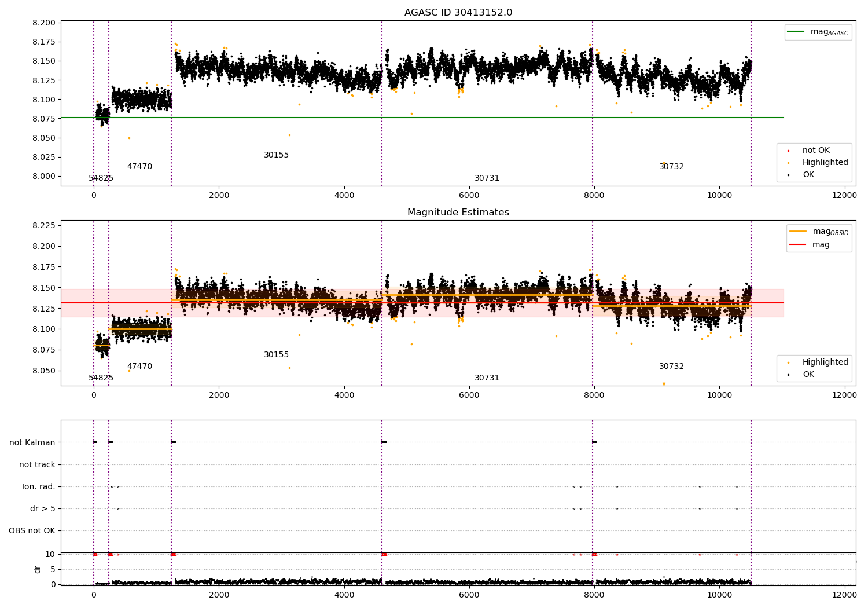Click OBSID label 54825 in the middle plot

(x=101, y=378)
